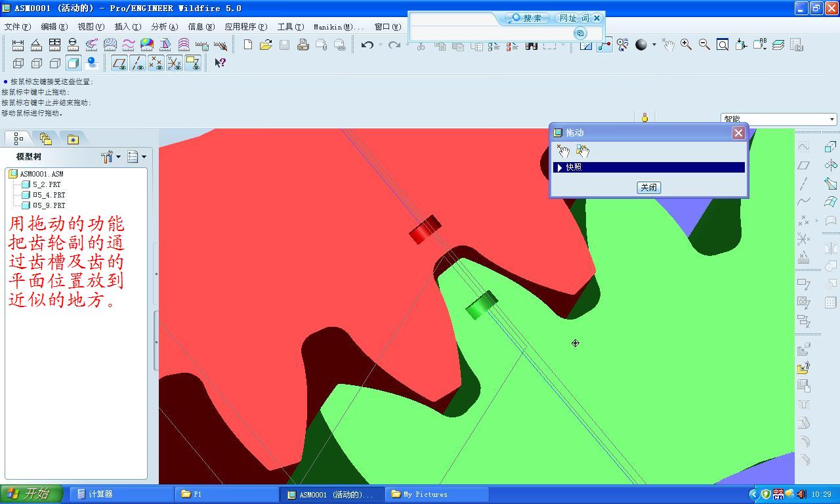Toggle datum axes display
840x504 pixels.
point(137,63)
